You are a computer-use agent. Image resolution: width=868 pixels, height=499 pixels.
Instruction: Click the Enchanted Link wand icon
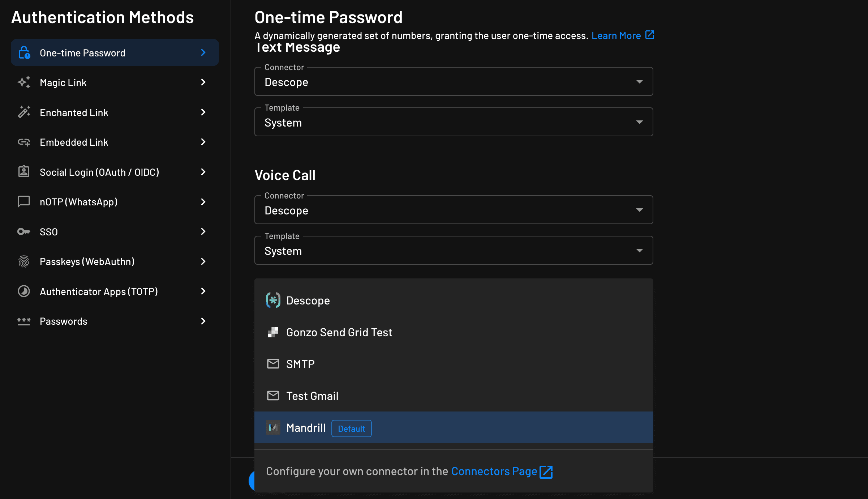(x=24, y=112)
